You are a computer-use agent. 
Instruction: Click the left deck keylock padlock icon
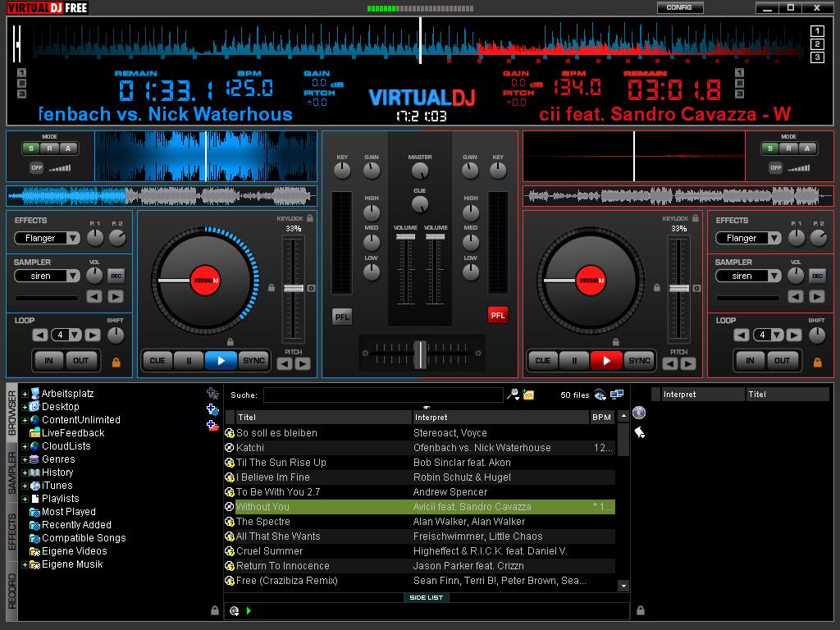coord(309,218)
